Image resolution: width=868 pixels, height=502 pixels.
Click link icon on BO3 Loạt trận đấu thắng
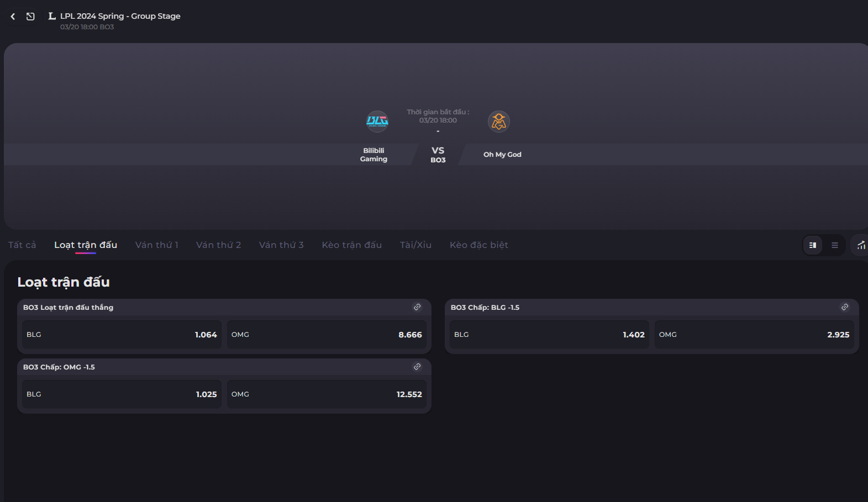point(417,307)
